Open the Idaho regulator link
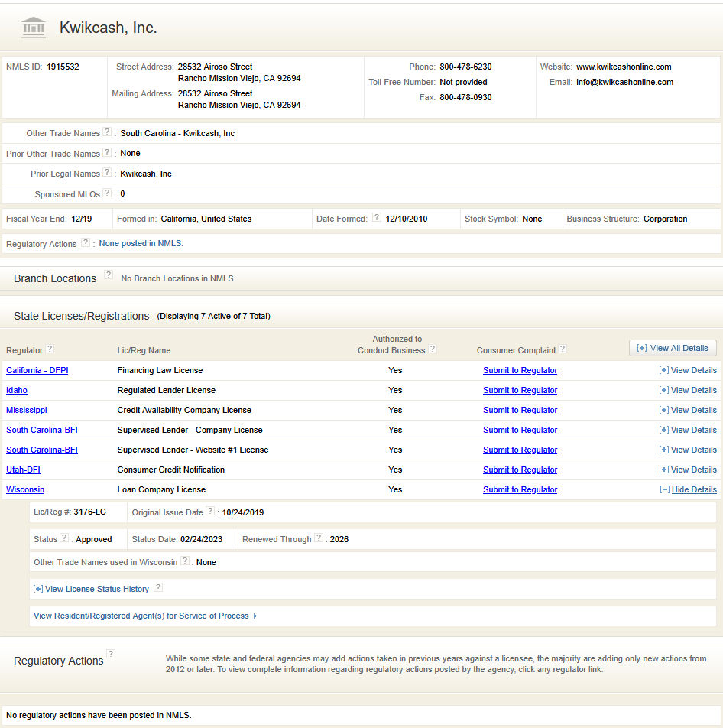723x728 pixels. [x=17, y=390]
